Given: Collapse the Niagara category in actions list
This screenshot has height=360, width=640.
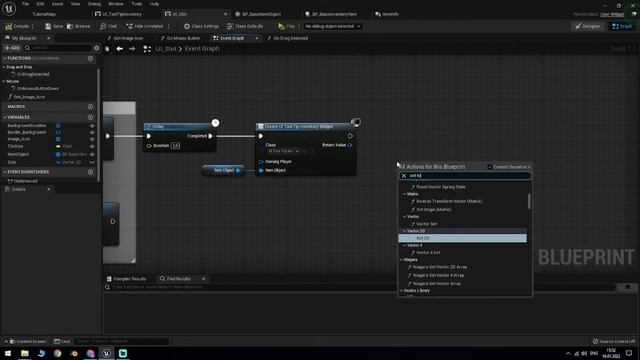Looking at the screenshot, I should pos(401,260).
